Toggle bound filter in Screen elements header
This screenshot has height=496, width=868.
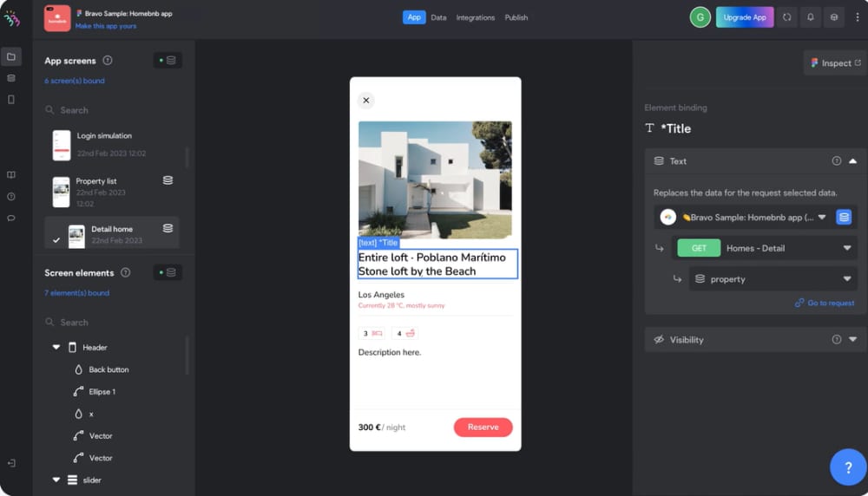click(x=168, y=272)
